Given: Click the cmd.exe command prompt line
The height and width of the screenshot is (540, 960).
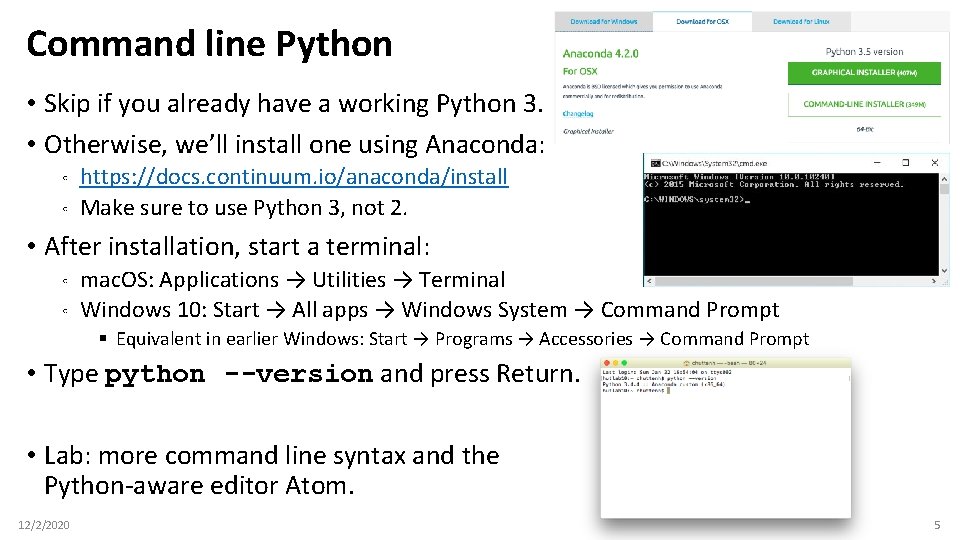Looking at the screenshot, I should tap(697, 199).
